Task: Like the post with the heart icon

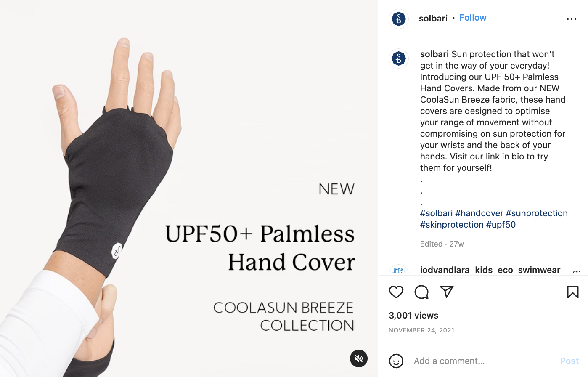Action: [396, 292]
